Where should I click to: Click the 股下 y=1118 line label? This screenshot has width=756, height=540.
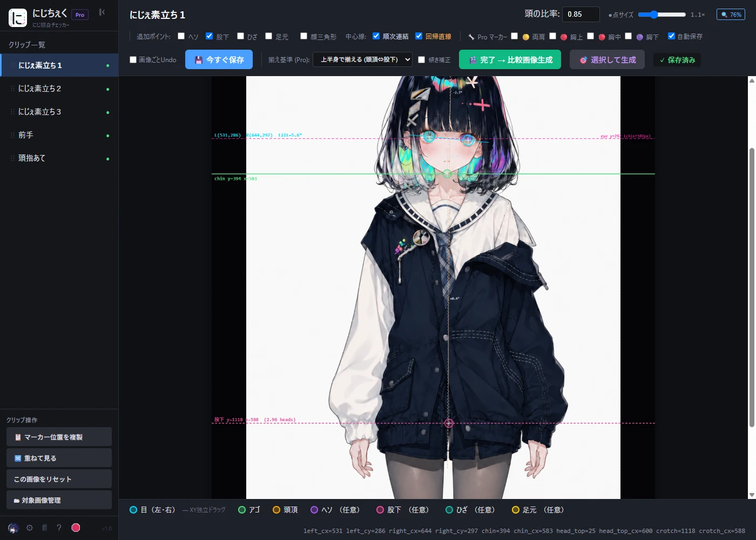click(x=255, y=420)
